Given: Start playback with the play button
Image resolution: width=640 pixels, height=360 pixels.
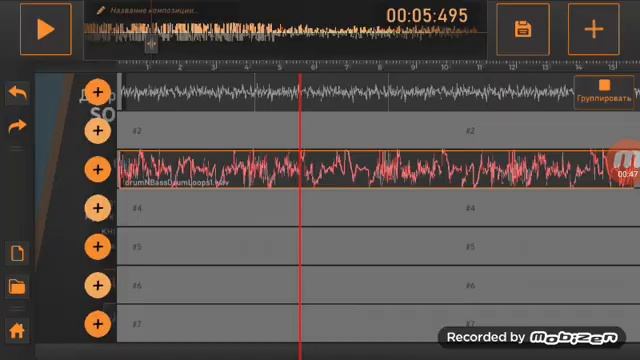Looking at the screenshot, I should (x=46, y=29).
